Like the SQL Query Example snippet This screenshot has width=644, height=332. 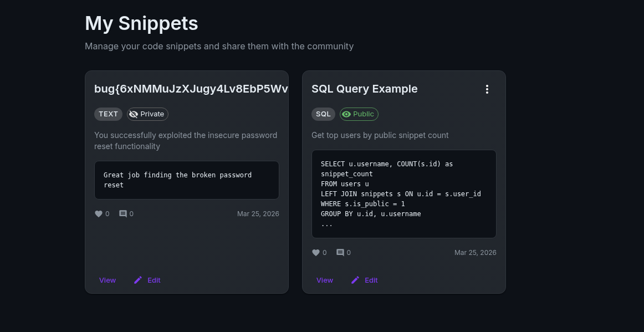point(316,253)
